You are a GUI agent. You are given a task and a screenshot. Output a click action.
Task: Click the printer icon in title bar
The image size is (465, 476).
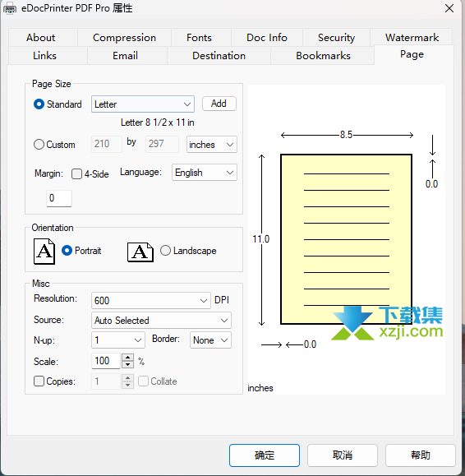10,8
